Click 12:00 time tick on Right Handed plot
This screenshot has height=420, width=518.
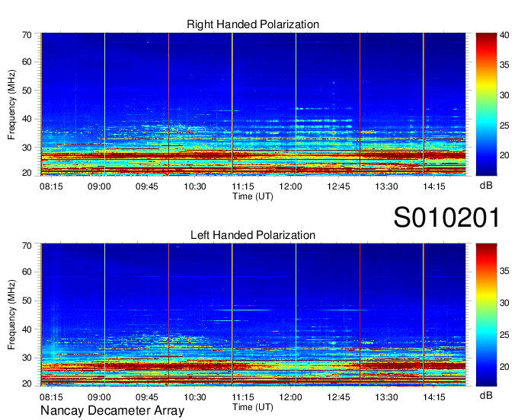(290, 186)
